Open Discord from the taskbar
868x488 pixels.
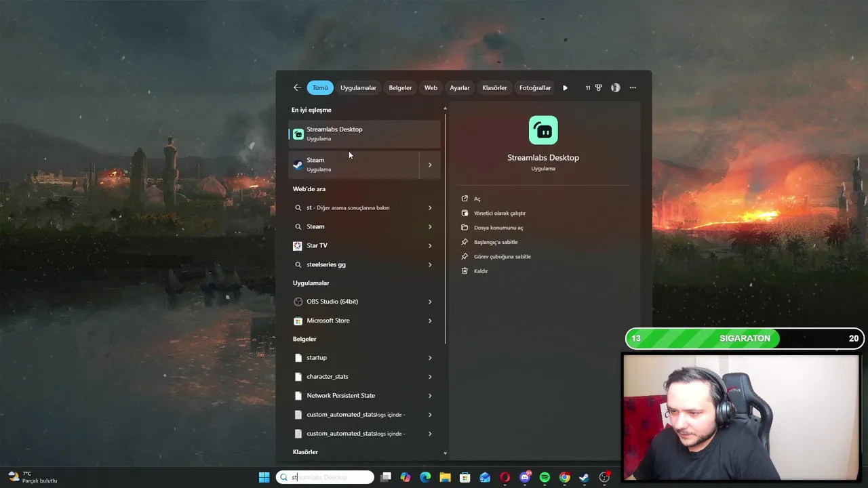[x=525, y=477]
